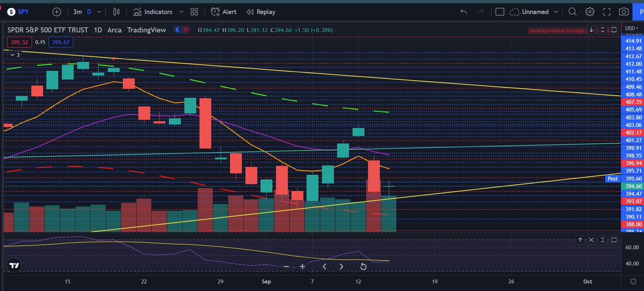
Task: Move the main pane down arrow
Action: 591,30
